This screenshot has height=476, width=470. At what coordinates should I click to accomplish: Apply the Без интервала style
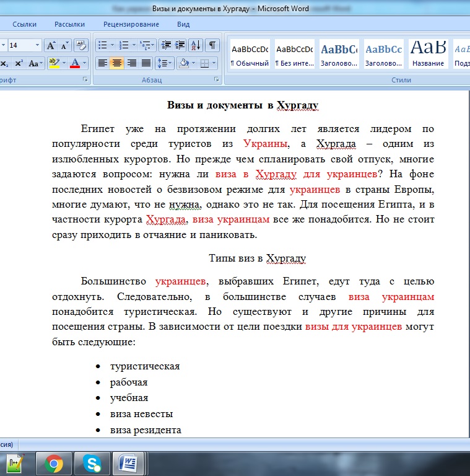(294, 55)
